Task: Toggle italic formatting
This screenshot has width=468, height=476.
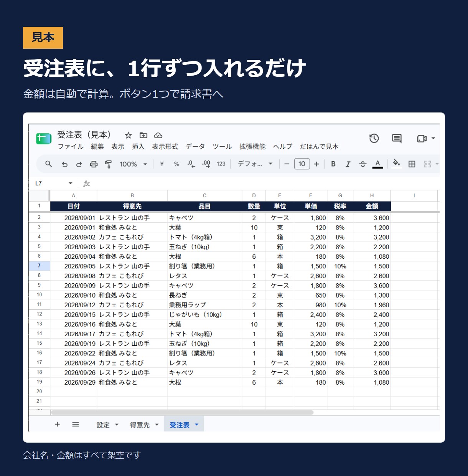Action: (348, 164)
